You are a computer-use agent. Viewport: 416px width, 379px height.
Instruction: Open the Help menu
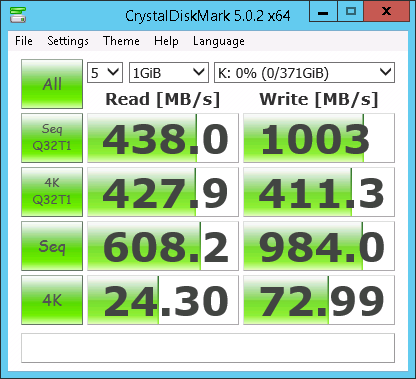click(x=166, y=41)
